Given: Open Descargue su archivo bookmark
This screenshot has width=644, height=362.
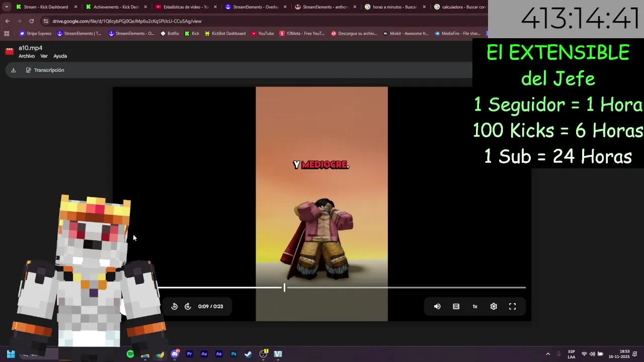Looking at the screenshot, I should 354,34.
